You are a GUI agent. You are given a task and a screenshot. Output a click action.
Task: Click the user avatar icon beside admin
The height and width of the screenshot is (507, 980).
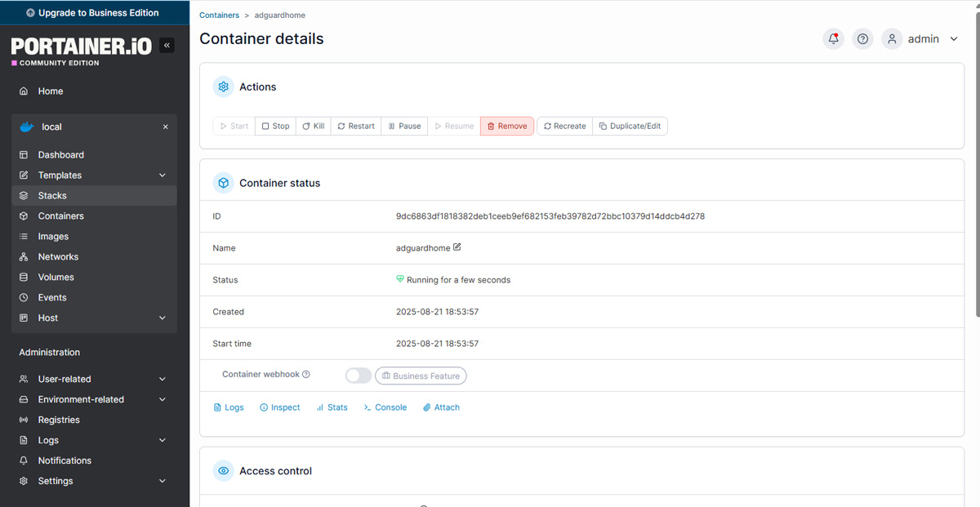click(892, 39)
